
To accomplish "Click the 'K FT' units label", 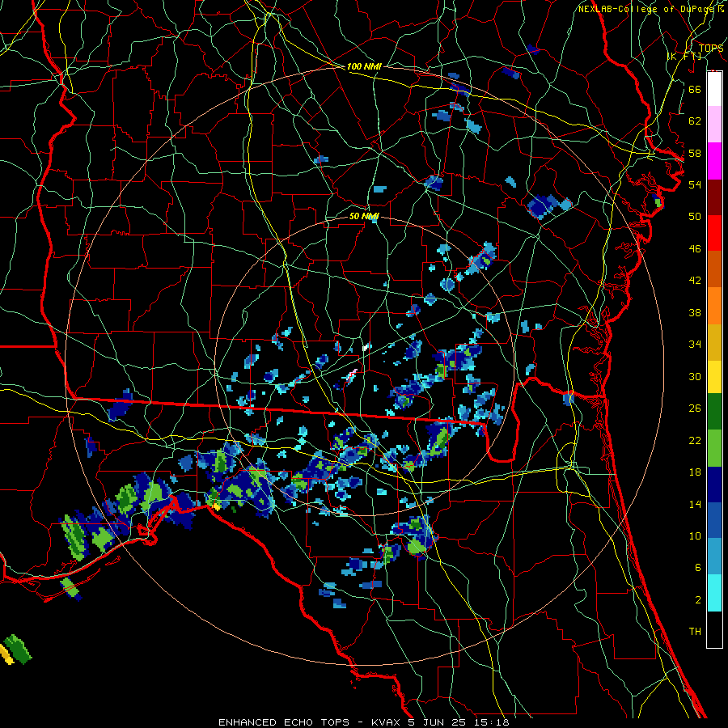I will click(x=684, y=57).
